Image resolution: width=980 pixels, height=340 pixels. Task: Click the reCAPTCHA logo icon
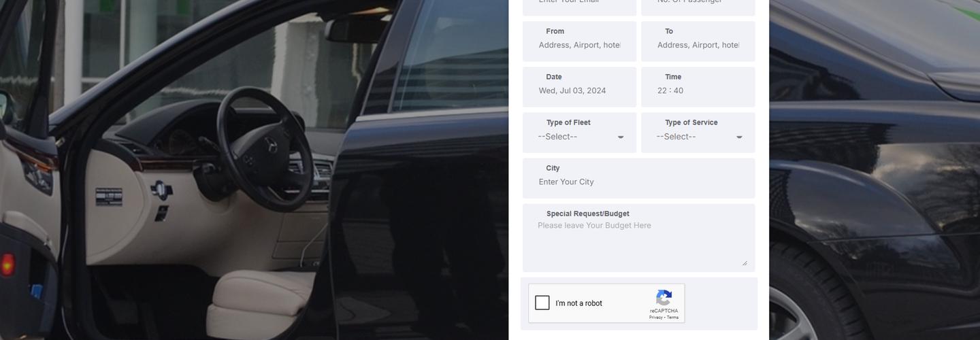click(x=664, y=298)
